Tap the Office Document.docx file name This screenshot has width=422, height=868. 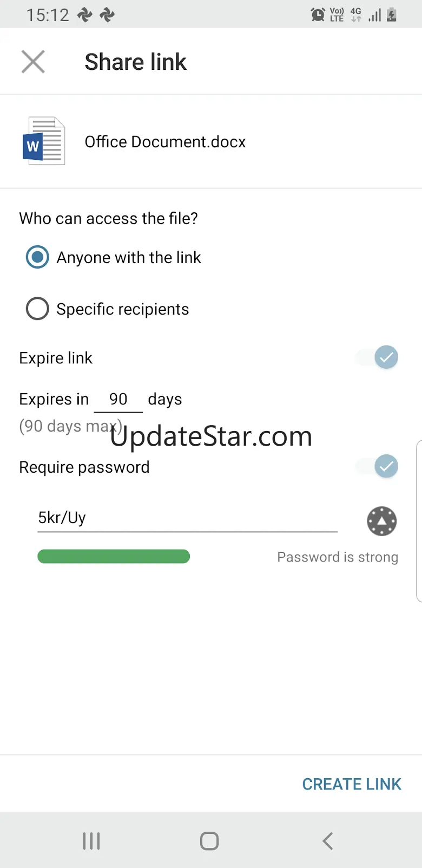pyautogui.click(x=165, y=142)
